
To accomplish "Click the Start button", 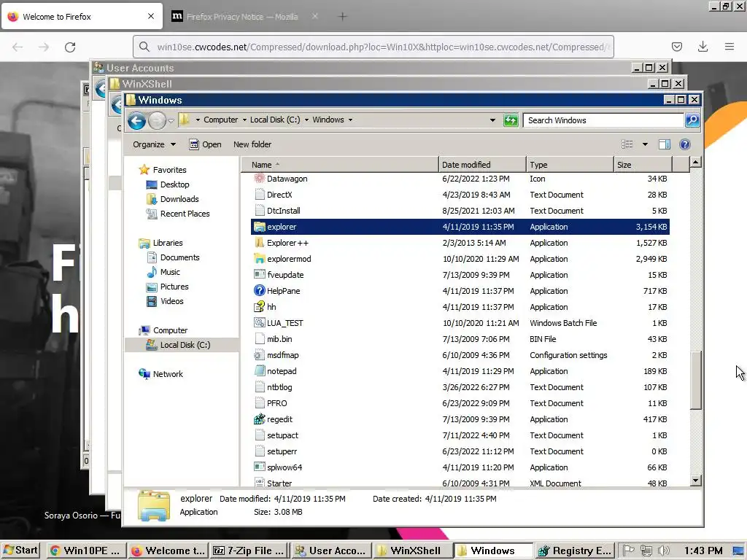I will point(20,551).
